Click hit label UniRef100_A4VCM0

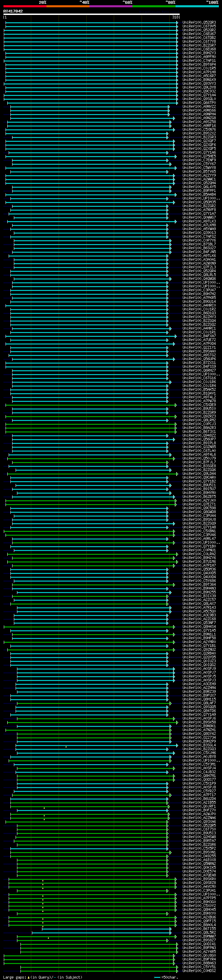pos(199,886)
